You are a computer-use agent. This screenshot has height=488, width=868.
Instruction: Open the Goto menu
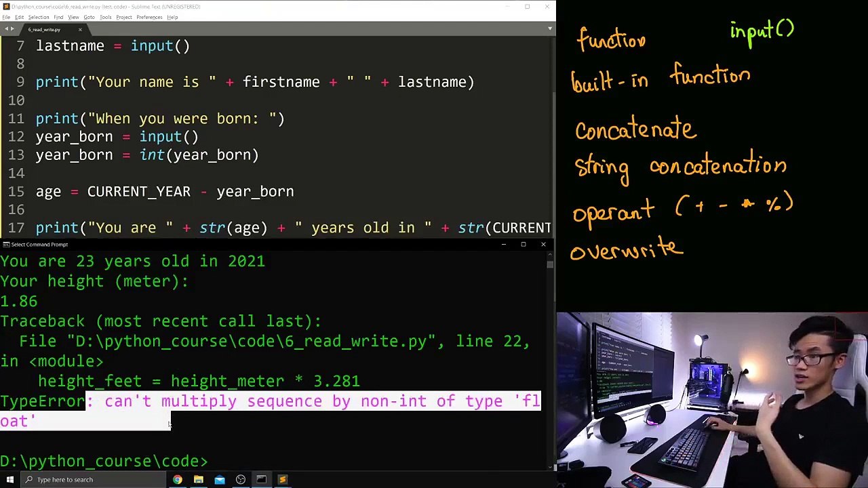coord(89,17)
